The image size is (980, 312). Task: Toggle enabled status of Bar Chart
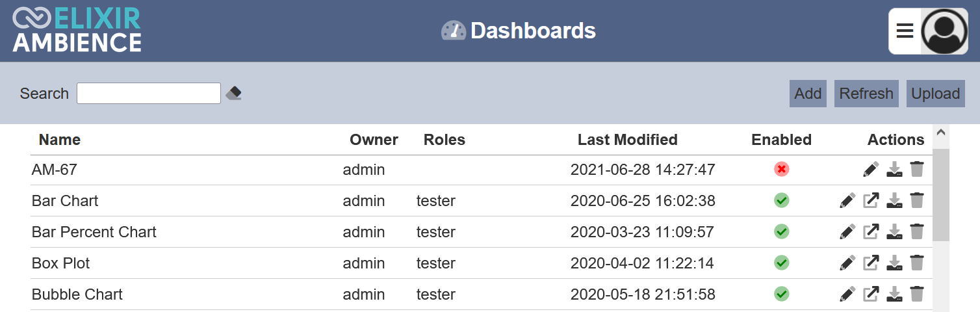(x=782, y=201)
